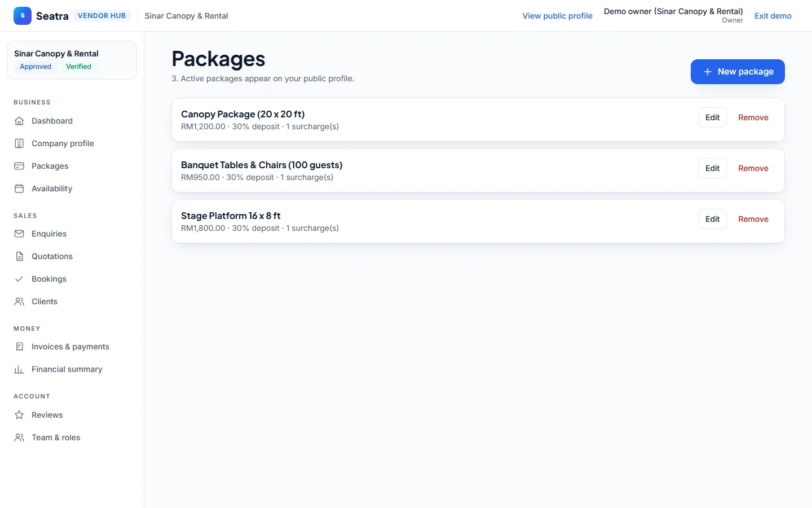The width and height of the screenshot is (812, 508).
Task: Open Invoices & payments
Action: point(72,347)
